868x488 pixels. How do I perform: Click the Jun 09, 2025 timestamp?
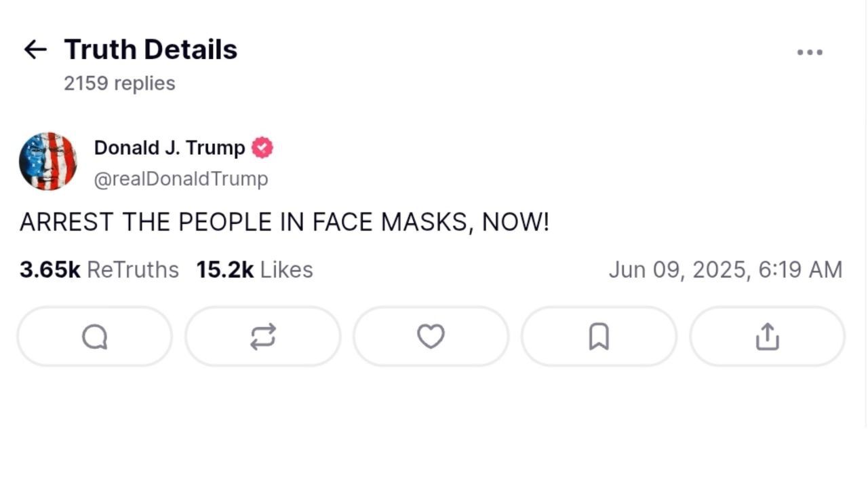[725, 270]
